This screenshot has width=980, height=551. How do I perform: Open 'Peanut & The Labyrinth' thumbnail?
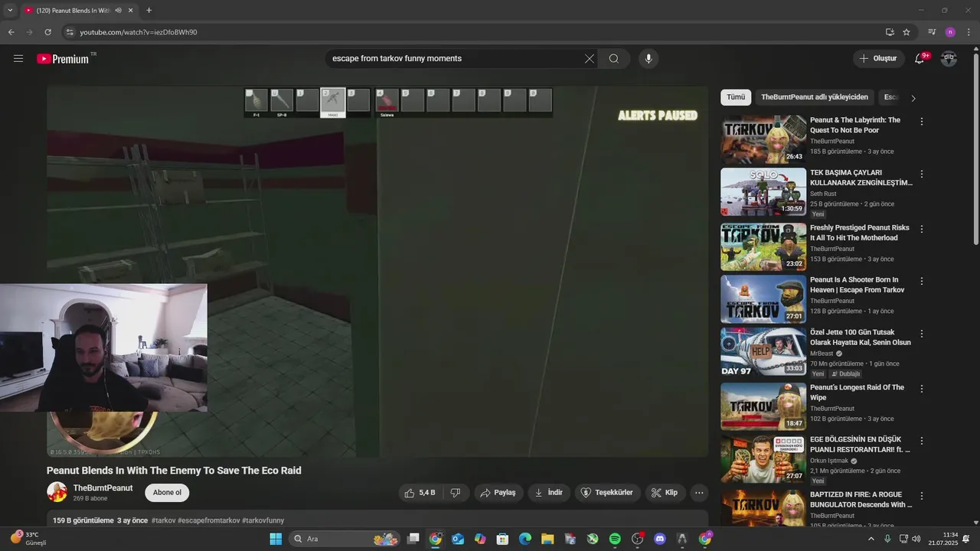pos(763,139)
